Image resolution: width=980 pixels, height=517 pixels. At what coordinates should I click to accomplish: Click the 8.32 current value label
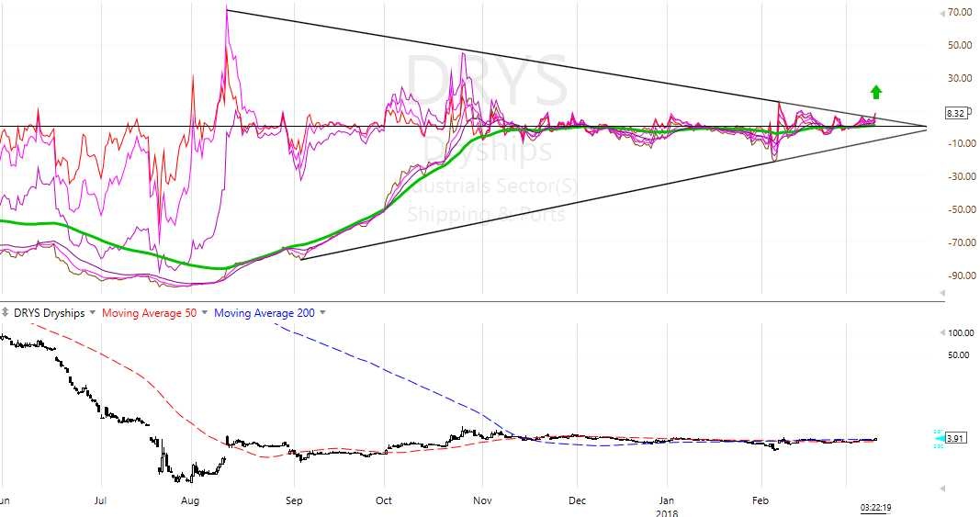pos(955,114)
